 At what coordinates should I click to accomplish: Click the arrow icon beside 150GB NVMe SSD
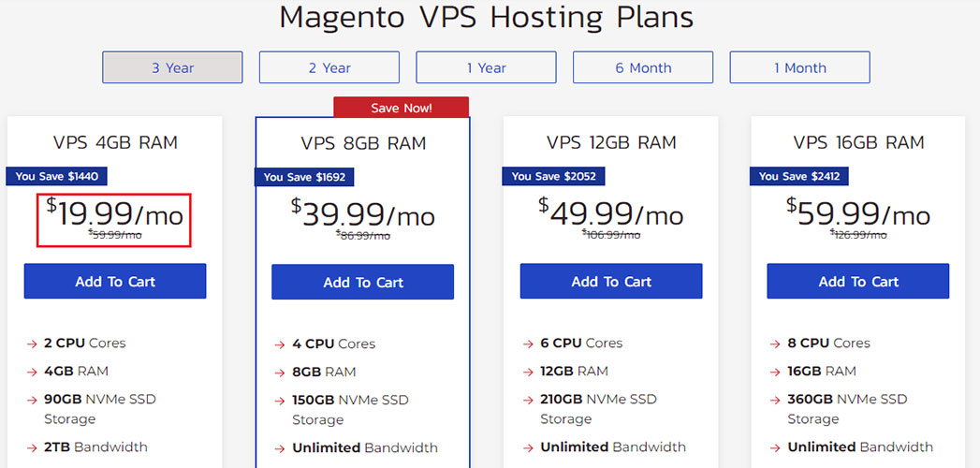(x=280, y=401)
